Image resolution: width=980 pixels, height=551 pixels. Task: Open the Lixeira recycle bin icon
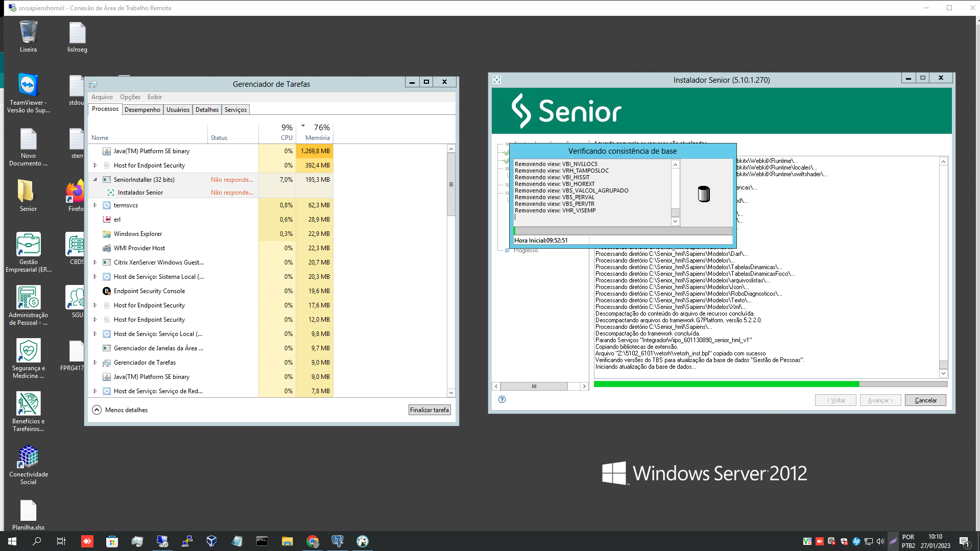28,36
